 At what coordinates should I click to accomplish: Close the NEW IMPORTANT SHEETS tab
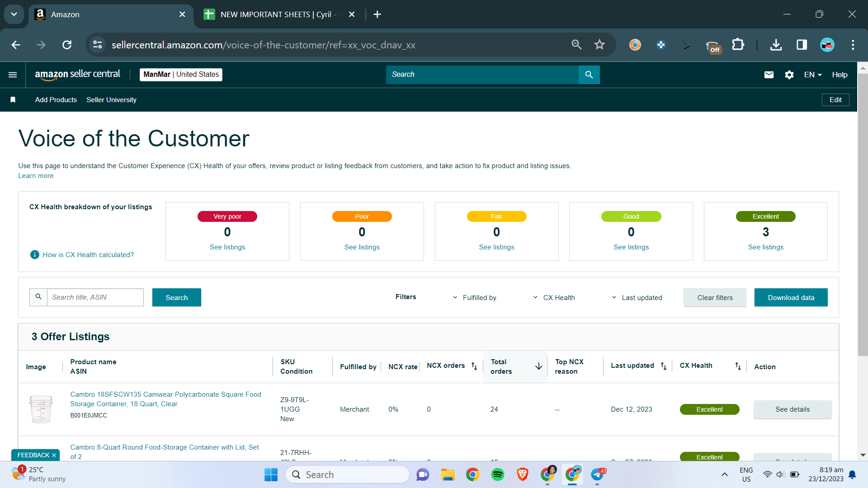tap(352, 14)
